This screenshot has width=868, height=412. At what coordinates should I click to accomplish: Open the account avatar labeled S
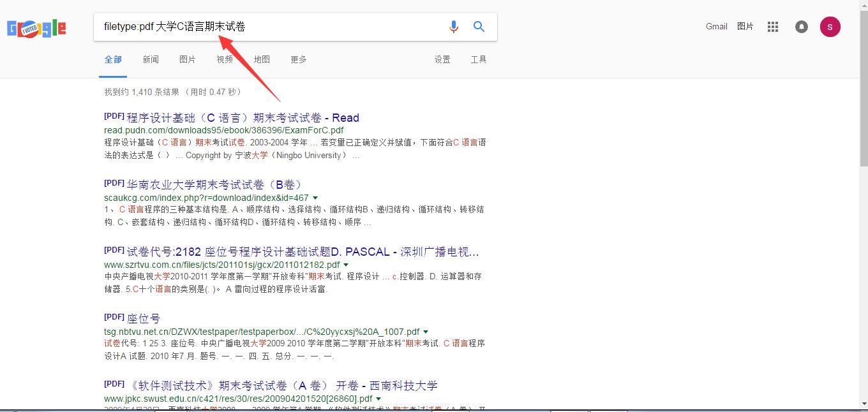click(830, 27)
